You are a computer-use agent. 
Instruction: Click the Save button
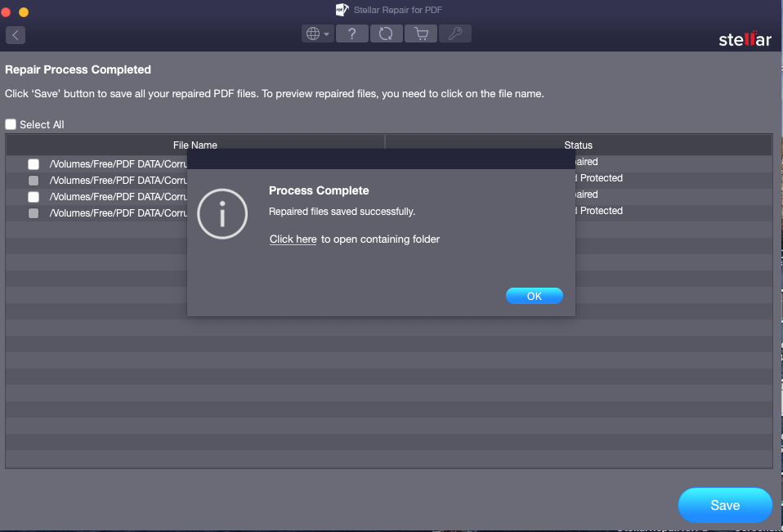click(x=724, y=505)
